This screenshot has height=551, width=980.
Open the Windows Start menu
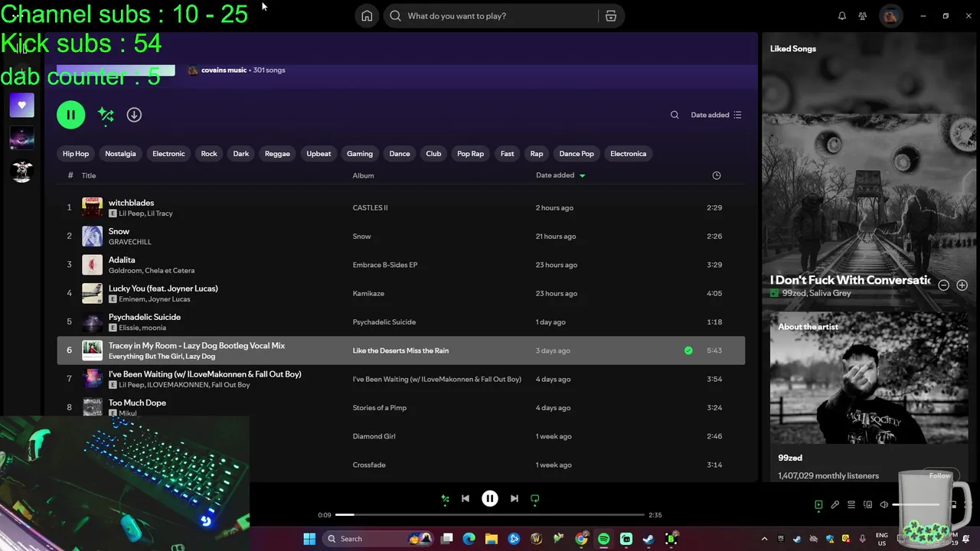coord(309,539)
